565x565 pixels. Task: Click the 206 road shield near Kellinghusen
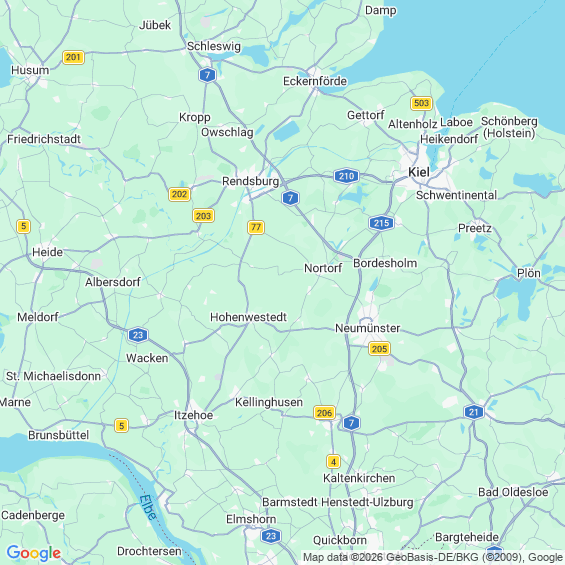(x=324, y=413)
